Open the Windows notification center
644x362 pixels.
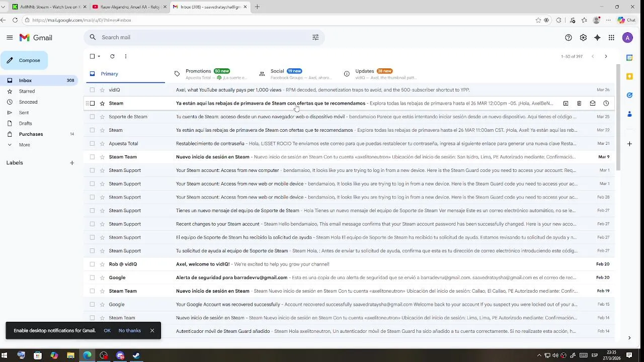pyautogui.click(x=629, y=355)
